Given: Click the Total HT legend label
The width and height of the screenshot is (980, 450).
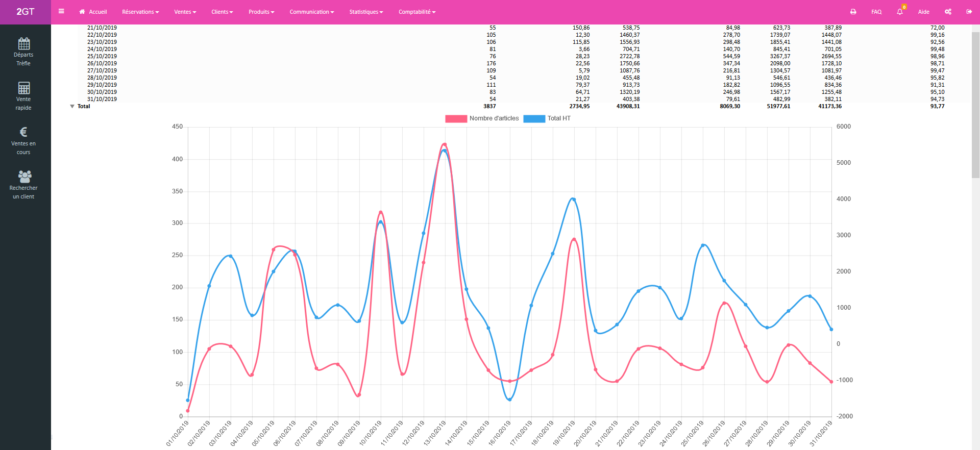Looking at the screenshot, I should 559,118.
